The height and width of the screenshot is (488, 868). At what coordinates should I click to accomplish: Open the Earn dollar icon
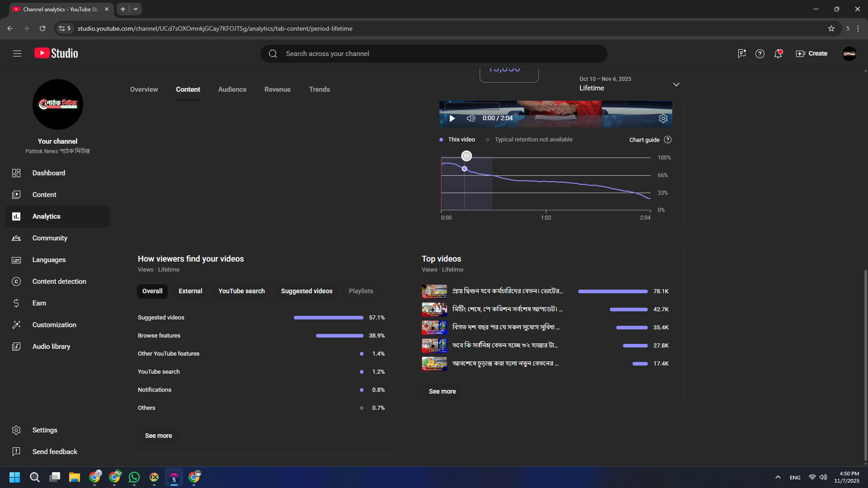click(x=16, y=303)
